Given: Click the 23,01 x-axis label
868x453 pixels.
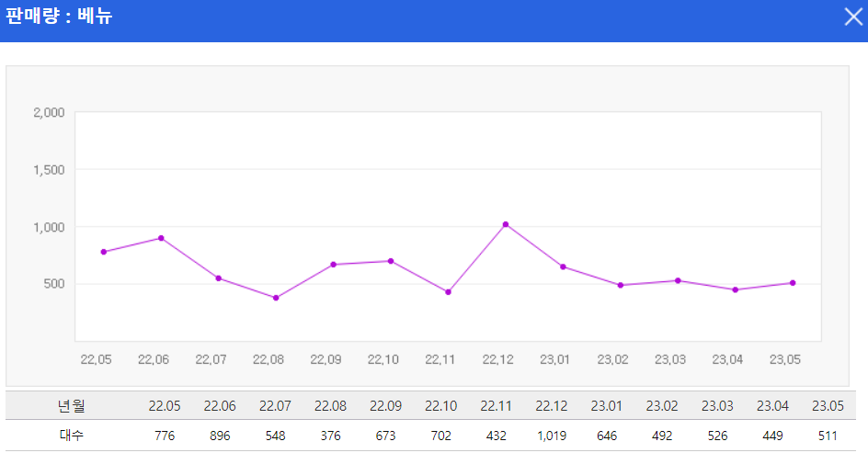Looking at the screenshot, I should [555, 359].
